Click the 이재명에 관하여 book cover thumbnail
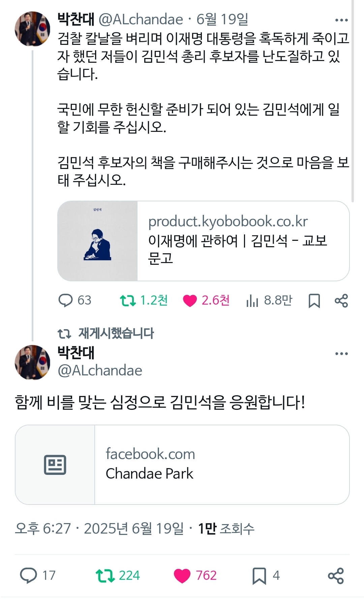Image resolution: width=364 pixels, height=600 pixels. tap(98, 241)
